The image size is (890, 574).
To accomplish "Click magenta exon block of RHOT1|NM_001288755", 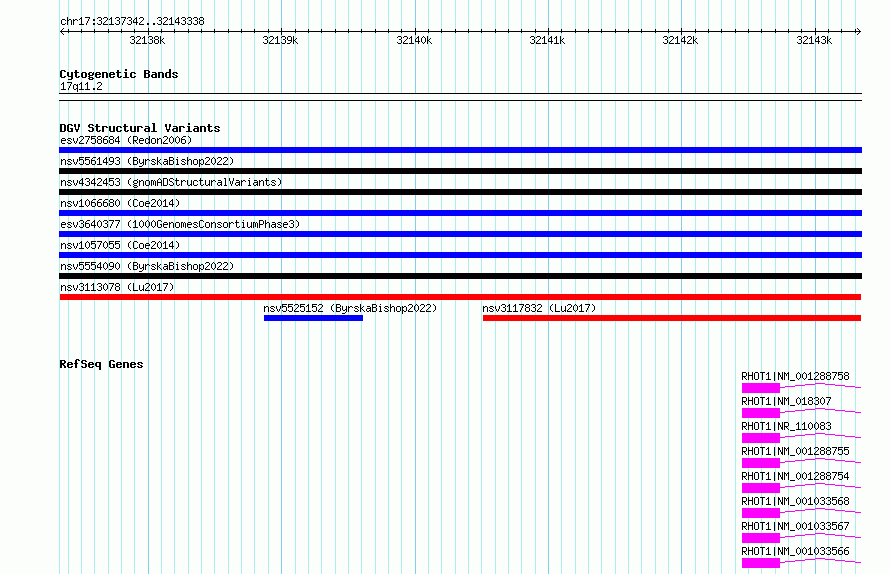I will tap(761, 463).
